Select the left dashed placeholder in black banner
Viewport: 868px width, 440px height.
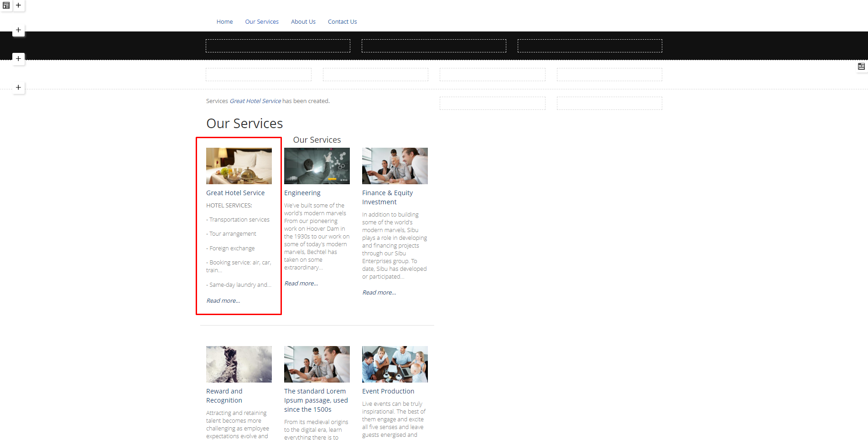point(278,46)
